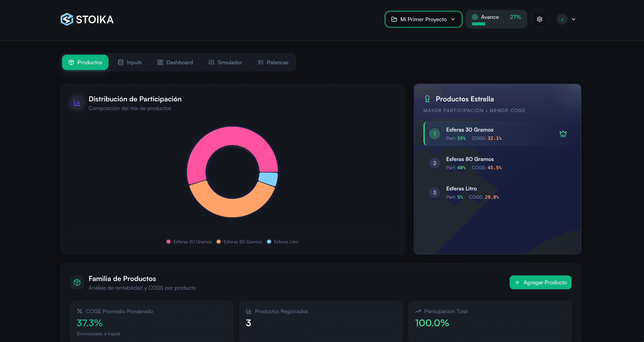
Task: Click the Agregar Producto button
Action: 541,282
